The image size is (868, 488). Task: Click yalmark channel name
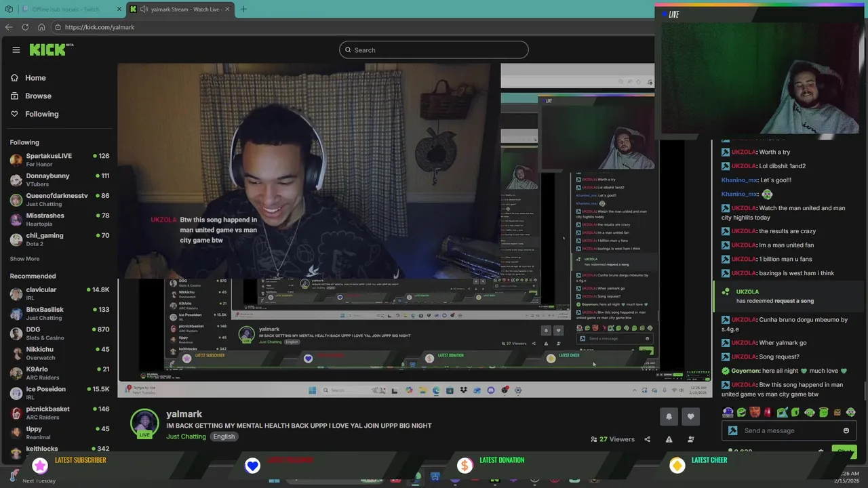click(184, 414)
